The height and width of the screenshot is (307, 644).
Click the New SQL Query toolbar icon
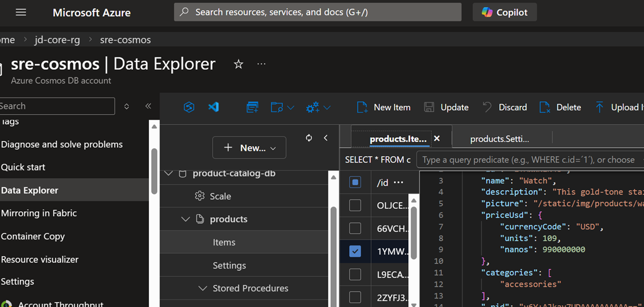[252, 108]
